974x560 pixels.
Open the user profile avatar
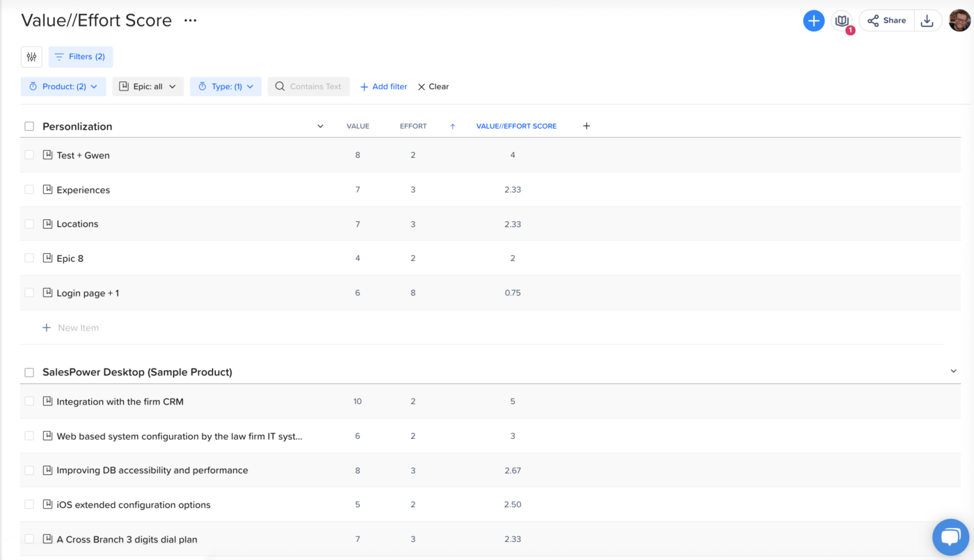tap(959, 21)
